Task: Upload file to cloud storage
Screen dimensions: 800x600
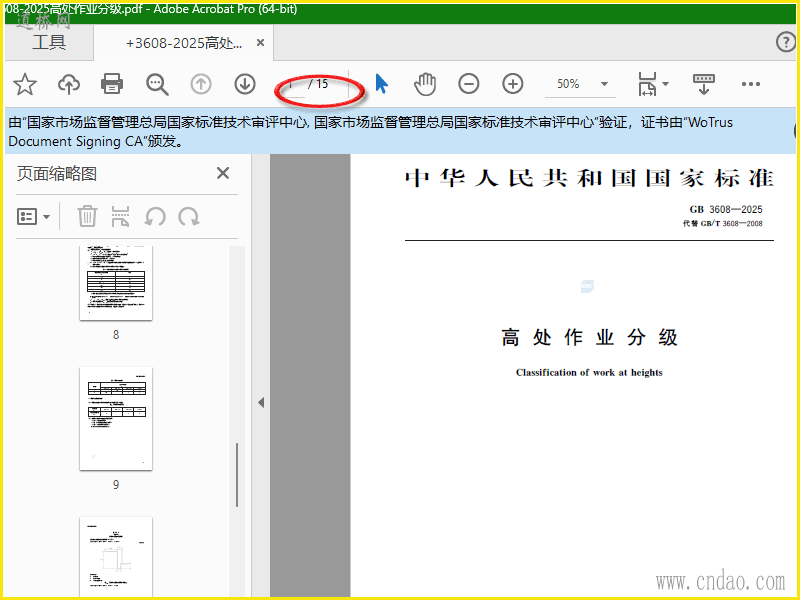Action: point(69,84)
